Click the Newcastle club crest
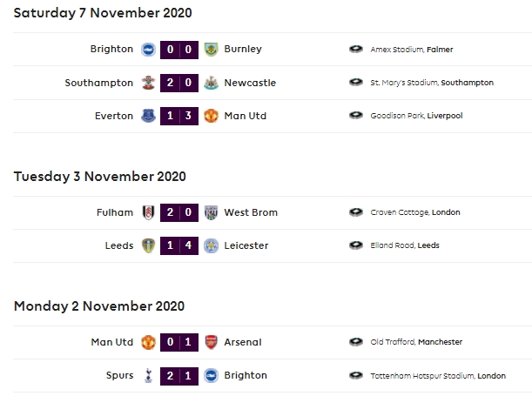 [209, 83]
